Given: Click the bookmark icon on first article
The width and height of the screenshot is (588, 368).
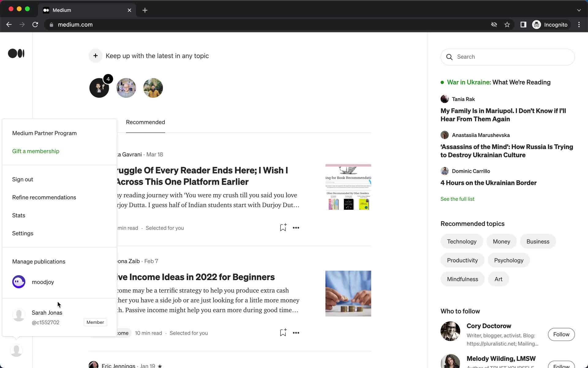Looking at the screenshot, I should [x=283, y=227].
